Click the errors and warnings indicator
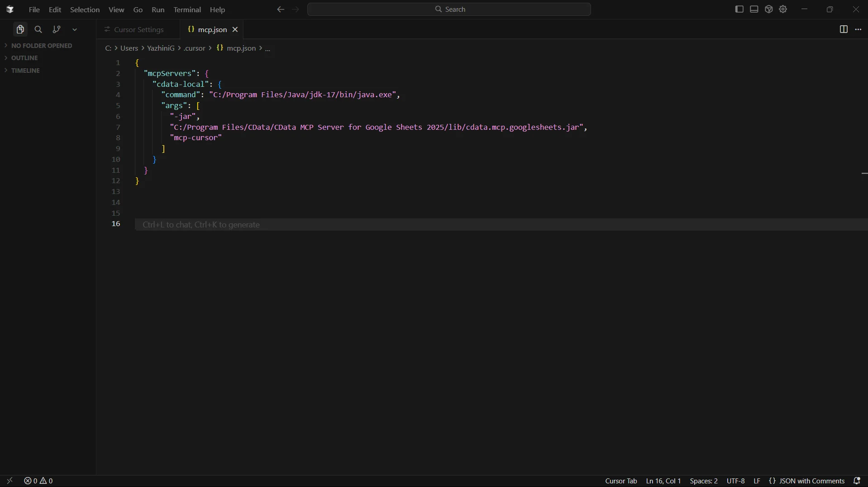The width and height of the screenshot is (868, 487). [x=38, y=481]
